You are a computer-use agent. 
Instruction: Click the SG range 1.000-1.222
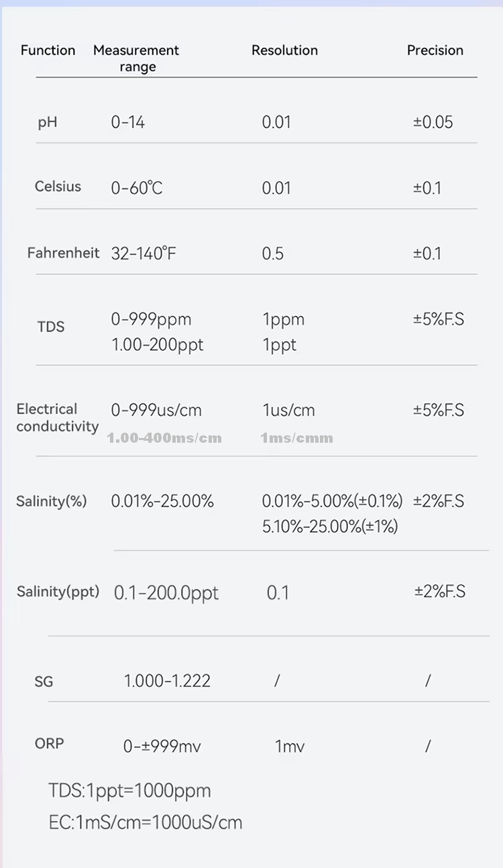tap(167, 682)
